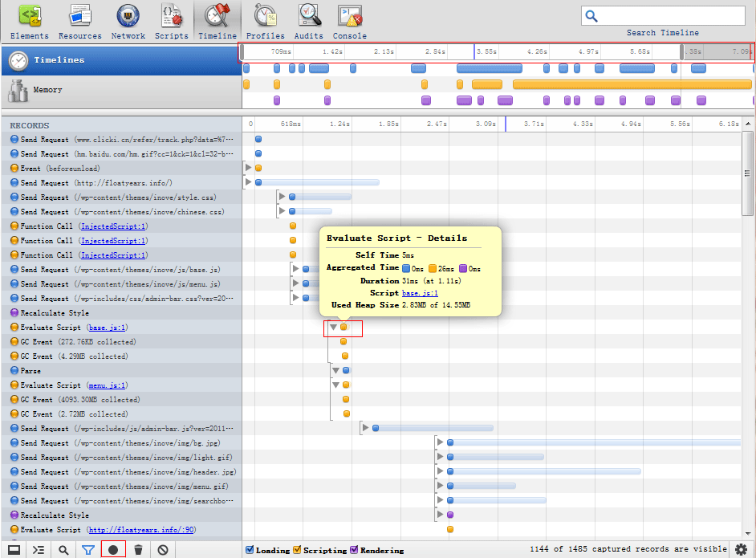The height and width of the screenshot is (558, 756).
Task: Open the Resources panel
Action: [80, 22]
